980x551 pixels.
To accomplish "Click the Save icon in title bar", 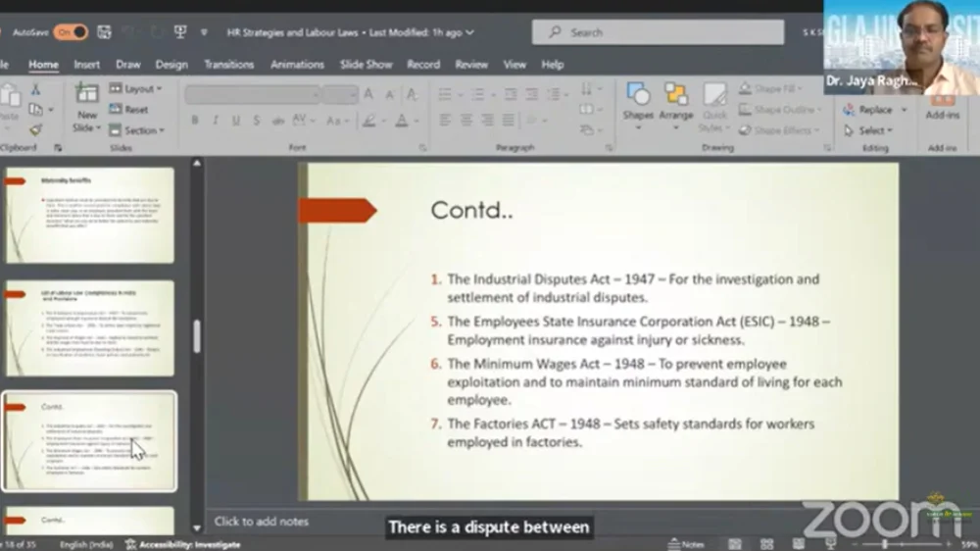I will pos(106,32).
